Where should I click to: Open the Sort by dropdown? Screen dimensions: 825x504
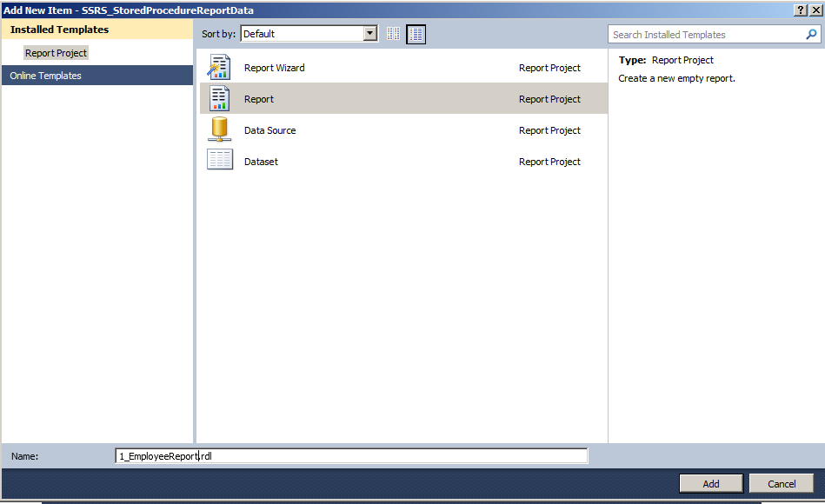coord(369,33)
